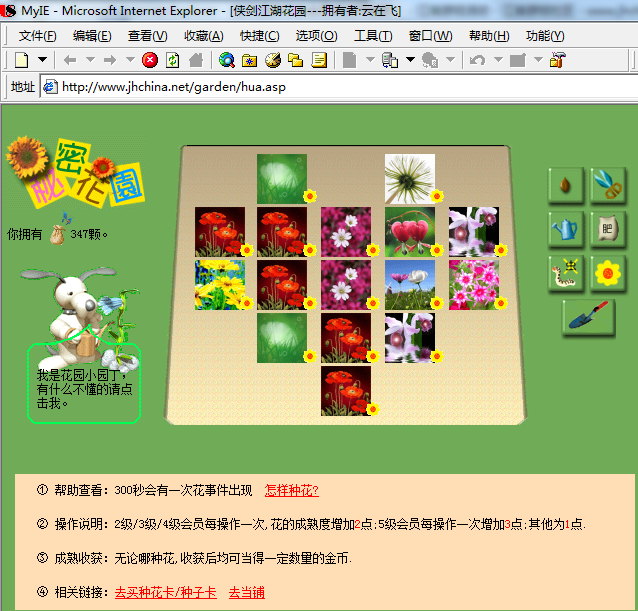Viewport: 638px width, 611px height.
Task: Click the new blank page toolbar icon
Action: tap(22, 60)
